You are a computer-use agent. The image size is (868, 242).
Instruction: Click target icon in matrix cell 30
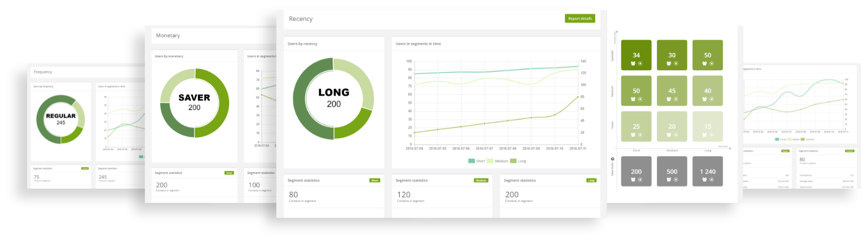tap(676, 64)
